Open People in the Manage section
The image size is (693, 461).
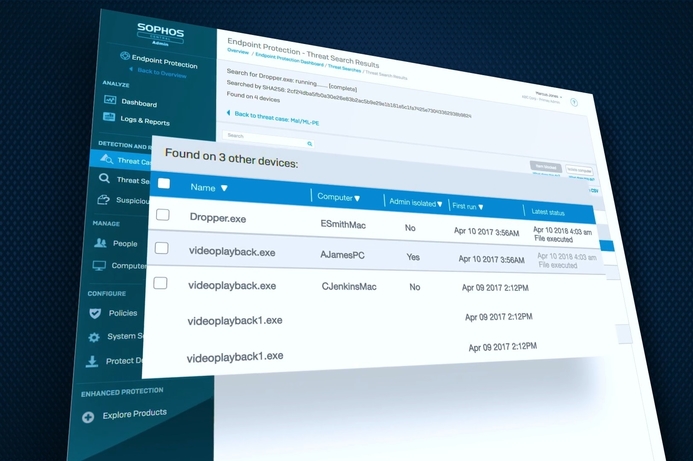[125, 244]
